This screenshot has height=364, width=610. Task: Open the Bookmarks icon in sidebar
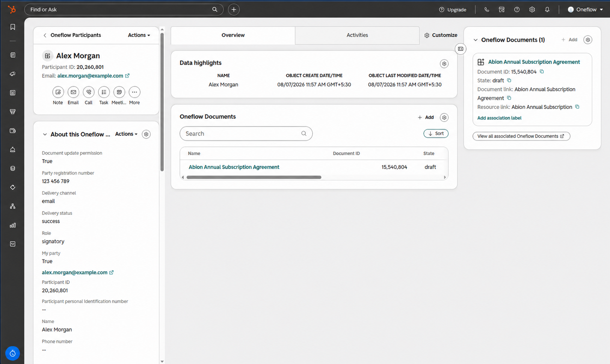(x=13, y=27)
